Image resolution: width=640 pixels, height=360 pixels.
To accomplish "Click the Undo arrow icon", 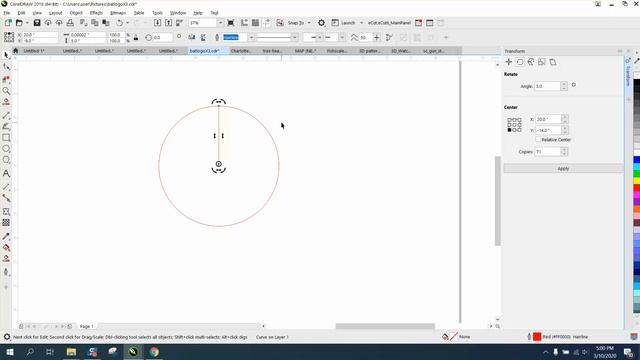I will pyautogui.click(x=120, y=23).
